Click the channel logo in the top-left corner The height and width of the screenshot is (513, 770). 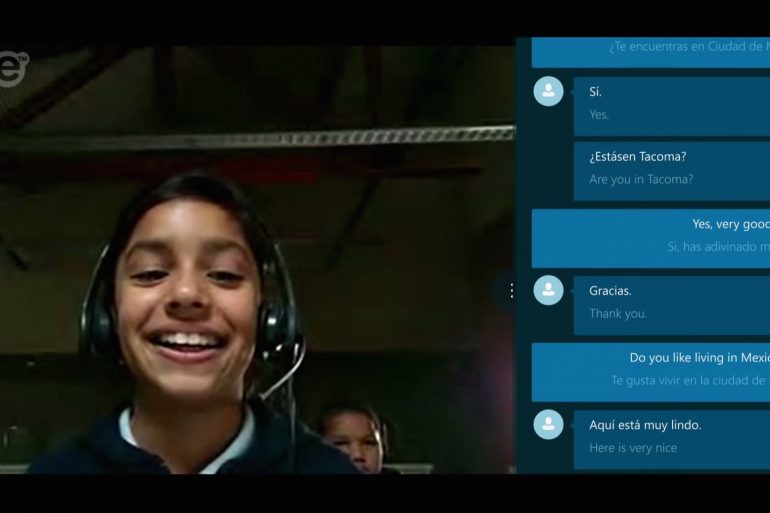[x=13, y=68]
